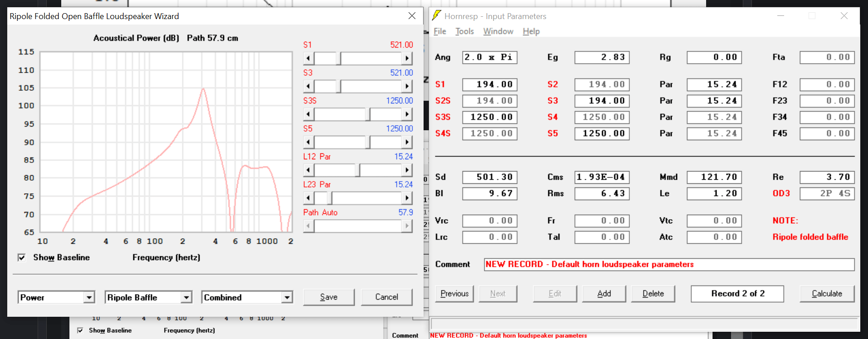The height and width of the screenshot is (339, 868).
Task: Click the first Par field next to S2
Action: click(714, 84)
